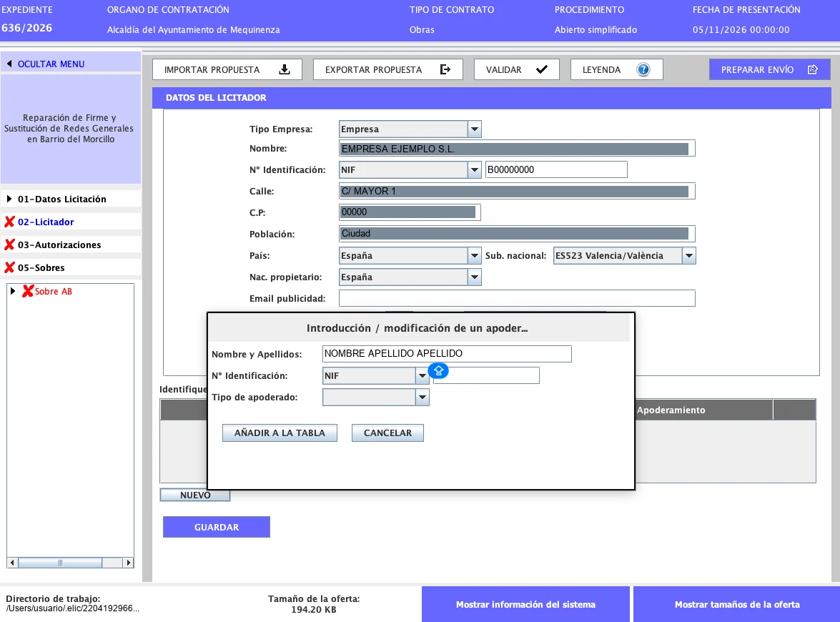Cancel the apoderado dialog

click(387, 433)
